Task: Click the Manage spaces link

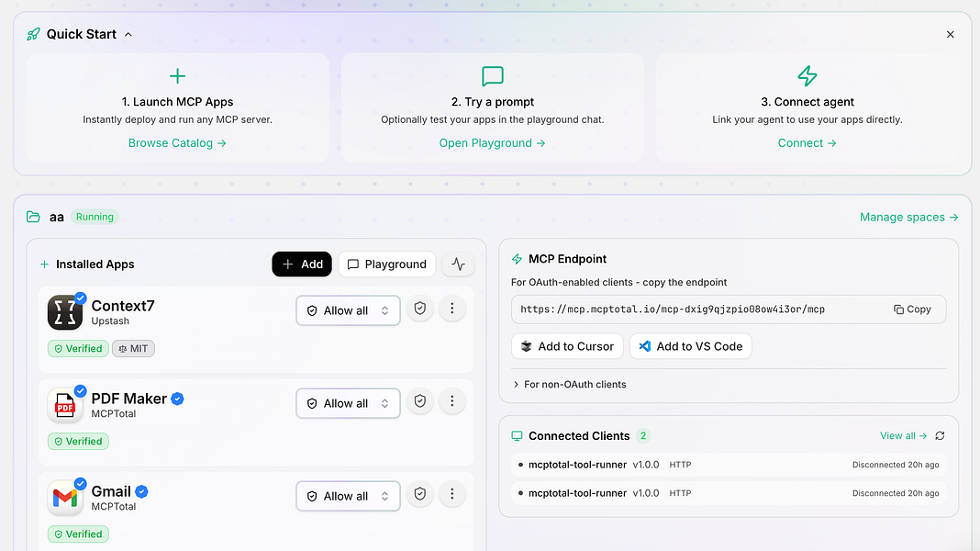Action: [x=908, y=218]
